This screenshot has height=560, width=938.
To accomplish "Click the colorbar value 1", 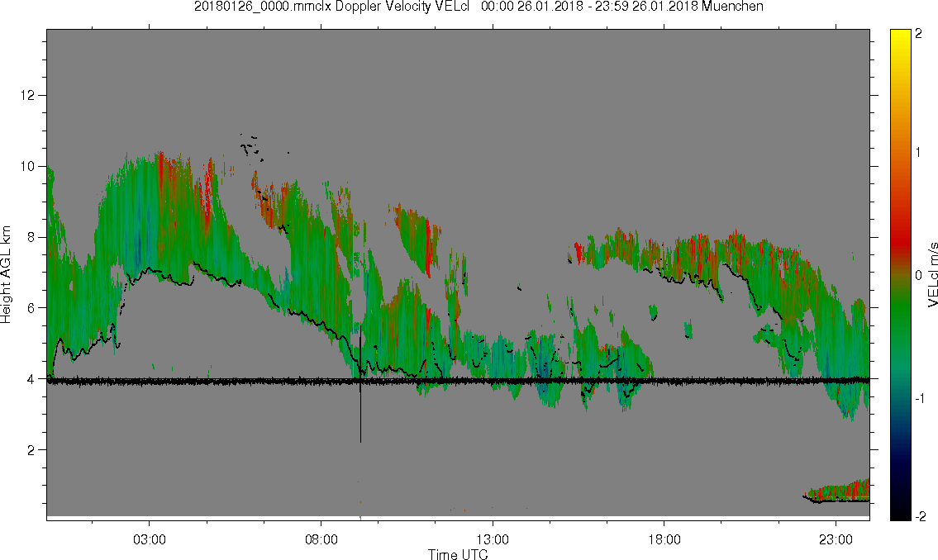I will tap(919, 153).
